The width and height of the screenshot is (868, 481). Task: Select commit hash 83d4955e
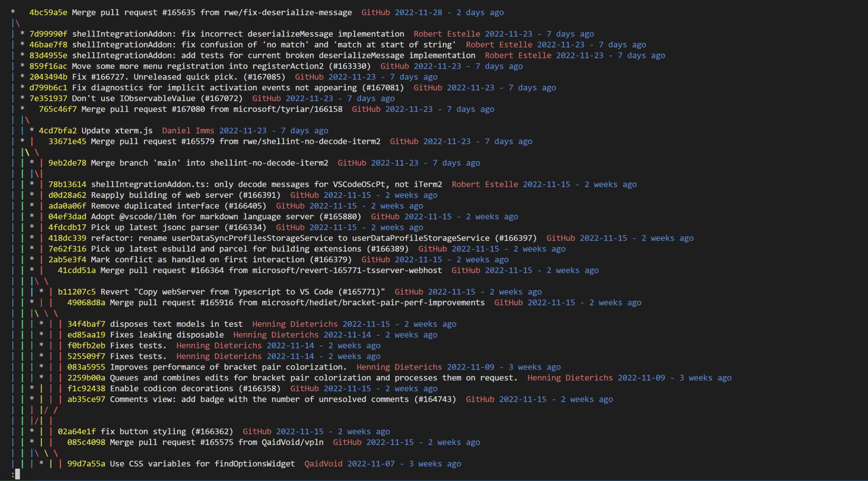pos(48,55)
